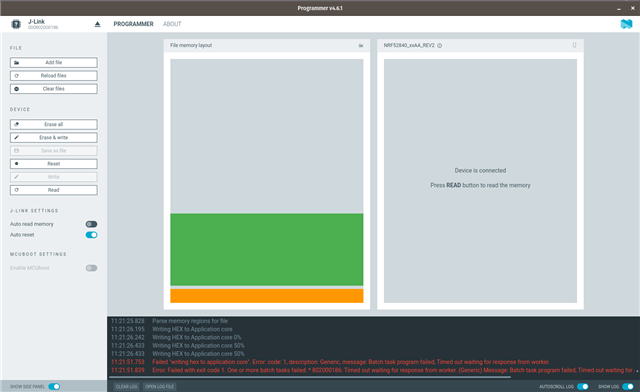Click folder icon in File memory layout header
This screenshot has height=392, width=640.
tap(361, 45)
